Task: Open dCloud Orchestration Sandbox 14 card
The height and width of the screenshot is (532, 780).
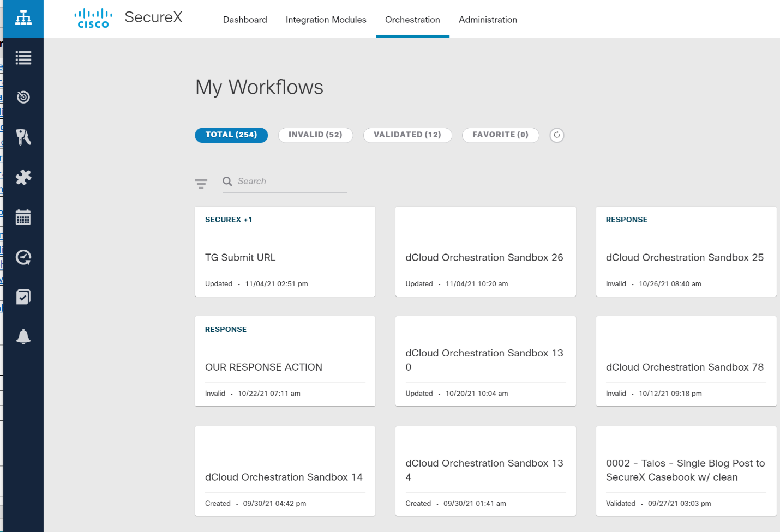Action: pos(285,471)
